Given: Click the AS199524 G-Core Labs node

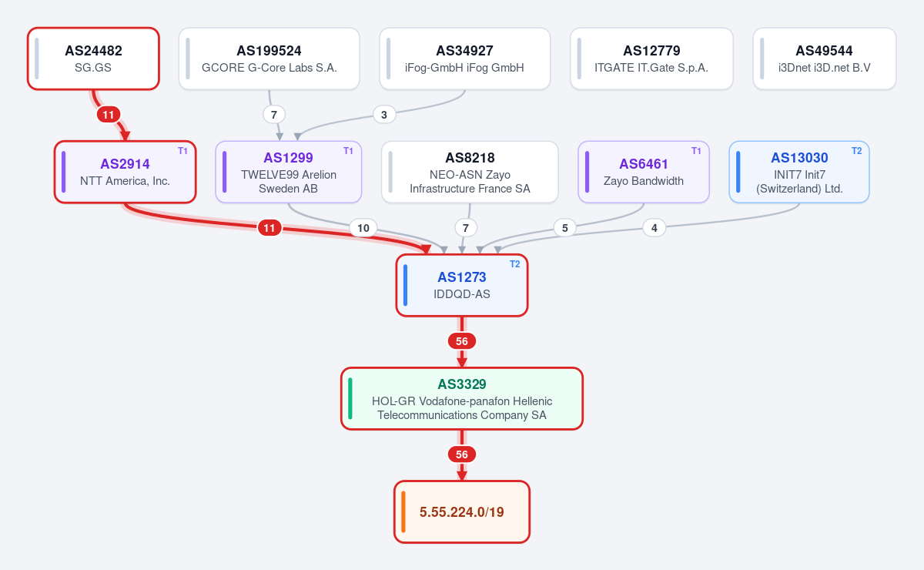Looking at the screenshot, I should (269, 59).
